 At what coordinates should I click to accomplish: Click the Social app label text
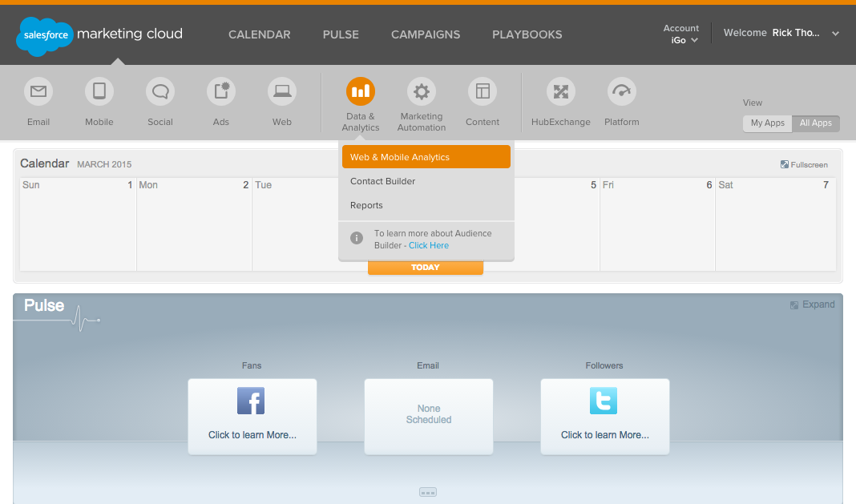pos(160,122)
